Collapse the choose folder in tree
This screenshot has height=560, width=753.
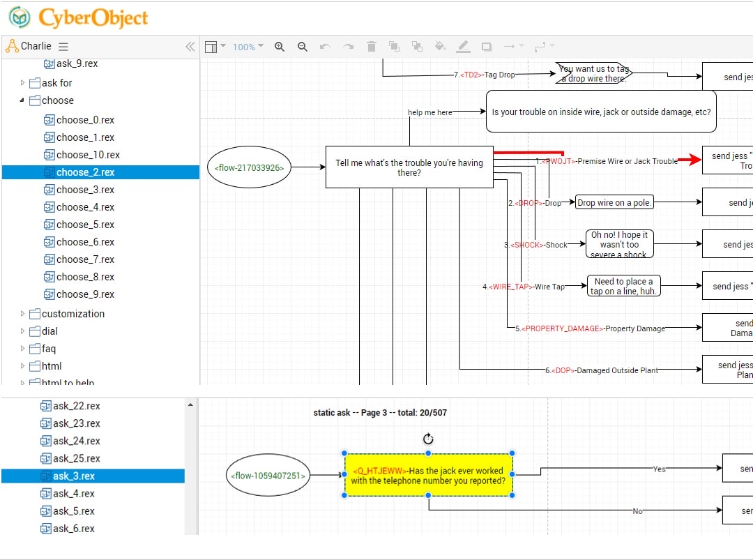[x=22, y=100]
